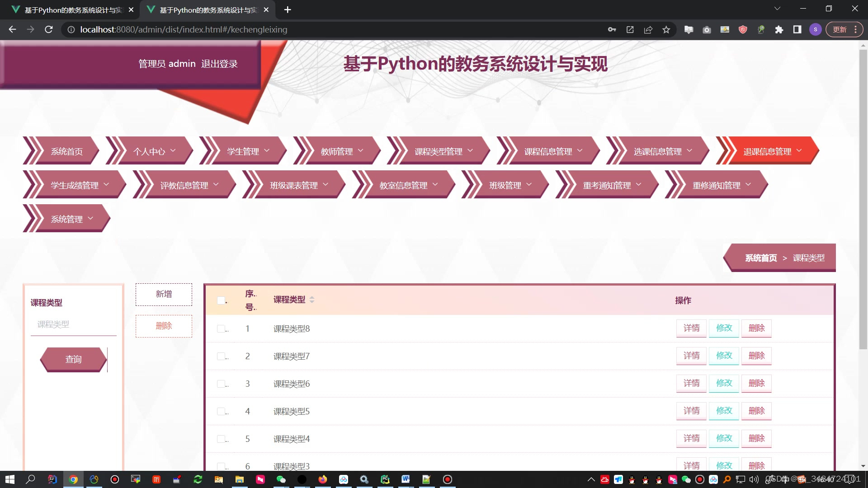The image size is (868, 488).
Task: Check the select-all checkbox in table header
Action: click(220, 300)
